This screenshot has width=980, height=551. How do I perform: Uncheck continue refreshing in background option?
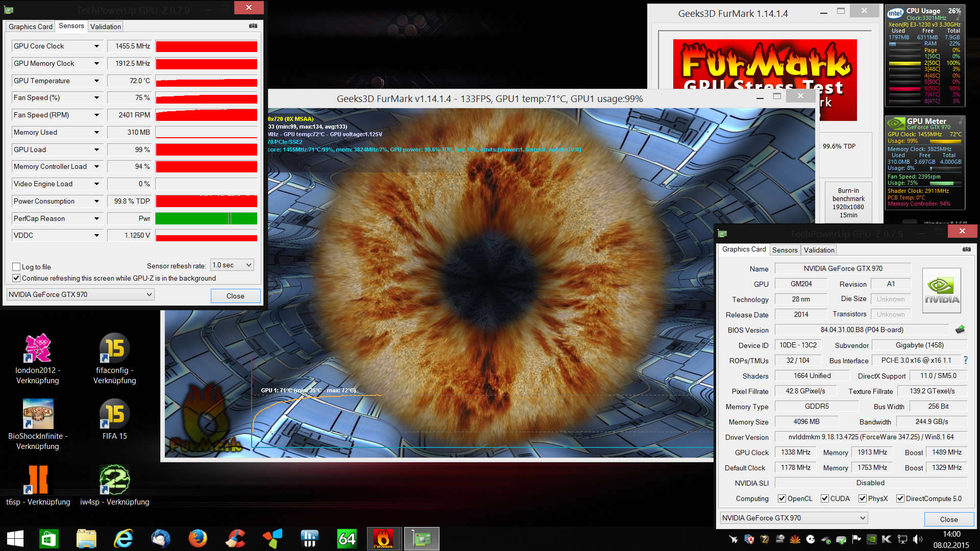pyautogui.click(x=16, y=278)
